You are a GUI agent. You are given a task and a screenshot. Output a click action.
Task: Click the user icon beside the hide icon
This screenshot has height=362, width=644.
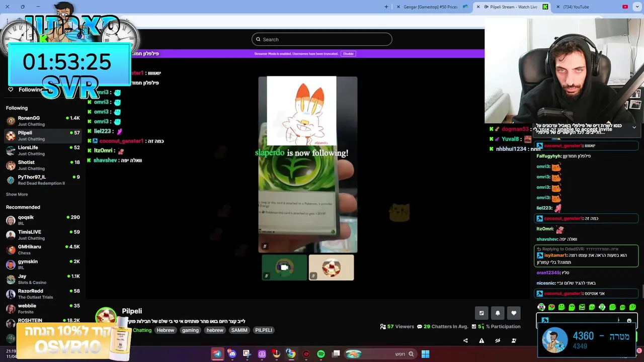tap(514, 340)
